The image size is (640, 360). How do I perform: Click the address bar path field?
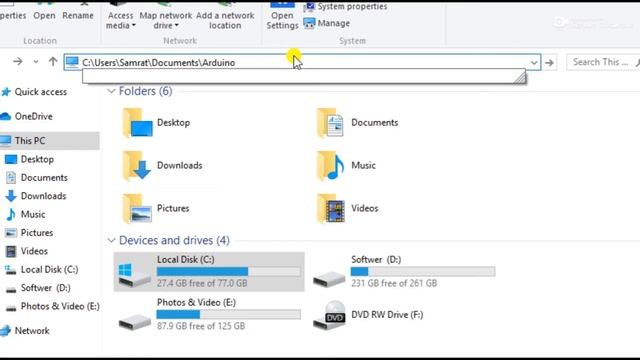(302, 62)
